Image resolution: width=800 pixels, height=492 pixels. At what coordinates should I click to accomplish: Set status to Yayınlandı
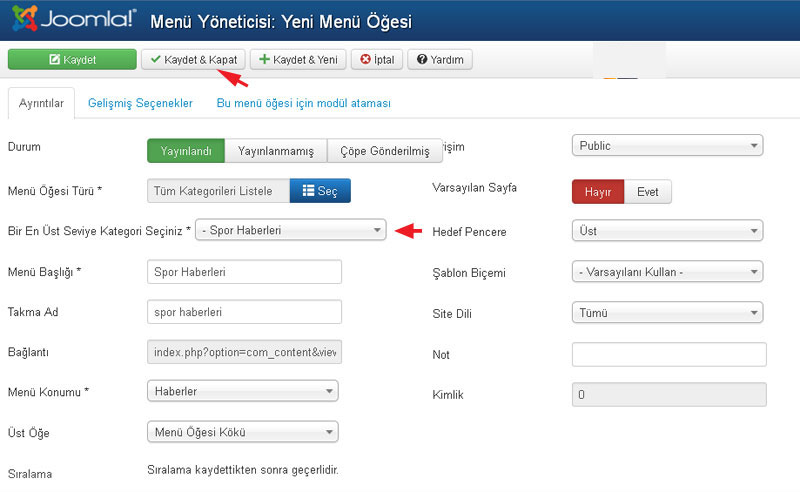pyautogui.click(x=186, y=151)
